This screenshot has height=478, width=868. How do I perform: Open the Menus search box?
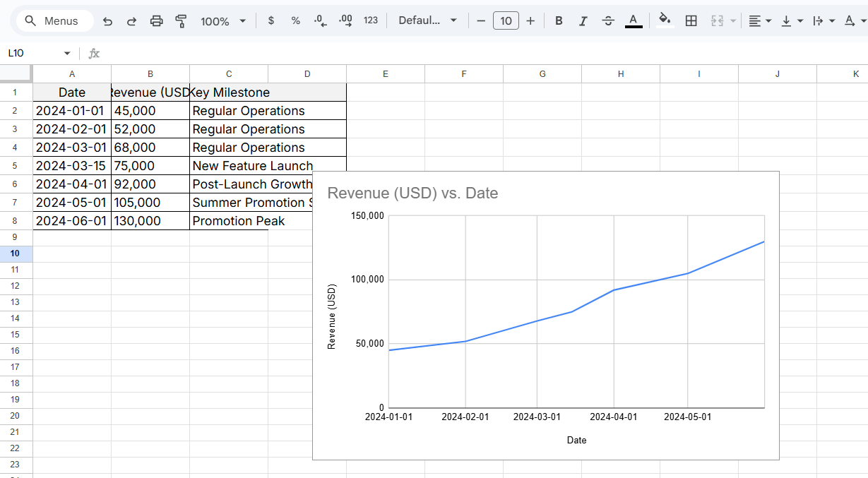[54, 21]
